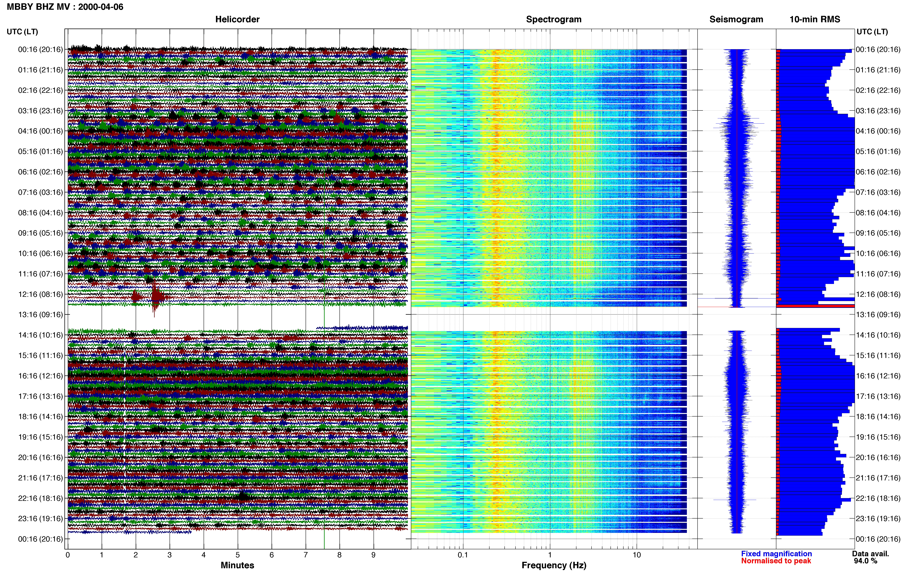924x578 pixels.
Task: Select helicorder minute tick '5'
Action: click(238, 555)
